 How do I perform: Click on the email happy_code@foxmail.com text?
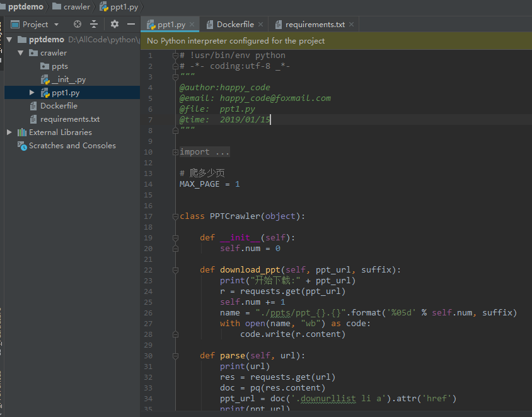point(275,98)
